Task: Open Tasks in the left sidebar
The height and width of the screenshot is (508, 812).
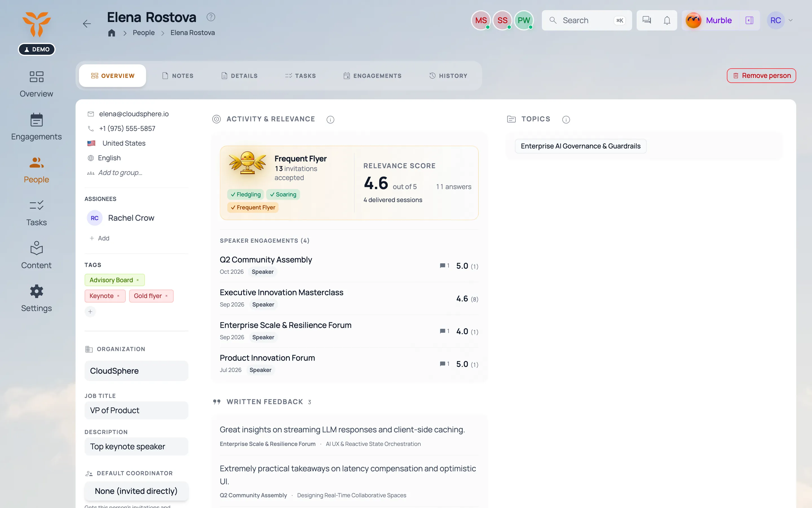Action: pos(36,213)
